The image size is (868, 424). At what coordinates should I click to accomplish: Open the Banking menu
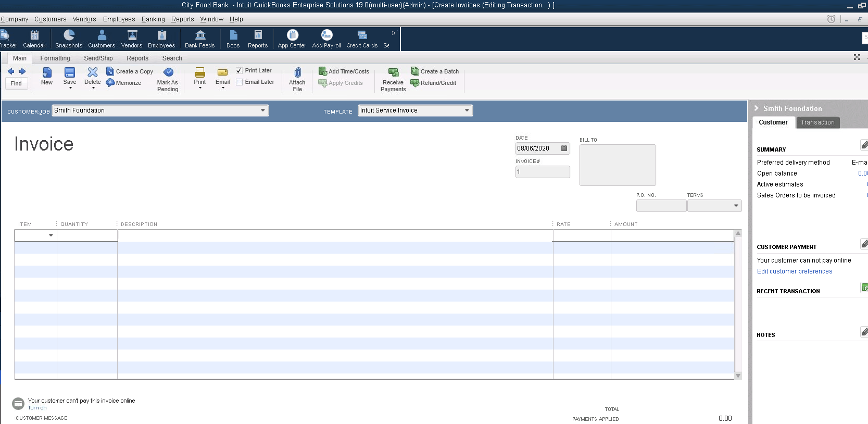coord(153,19)
